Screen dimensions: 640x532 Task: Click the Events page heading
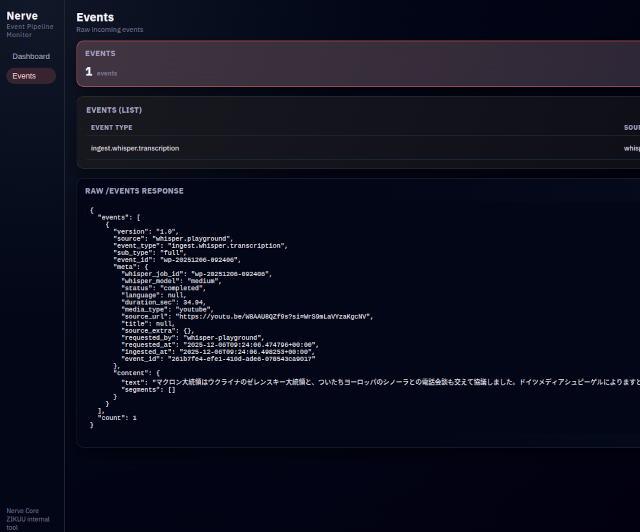coord(95,17)
